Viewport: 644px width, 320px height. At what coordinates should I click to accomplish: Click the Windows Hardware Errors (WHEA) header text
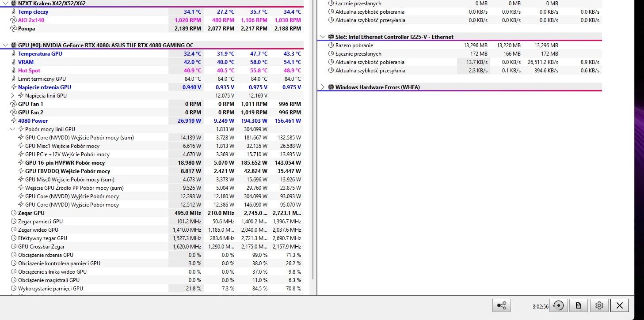pyautogui.click(x=377, y=87)
